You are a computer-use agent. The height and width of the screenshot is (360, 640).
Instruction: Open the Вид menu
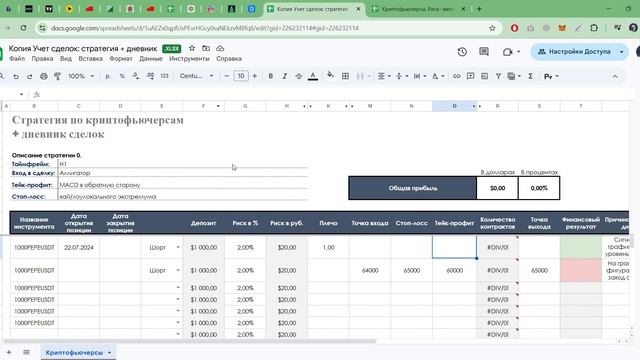[66, 59]
